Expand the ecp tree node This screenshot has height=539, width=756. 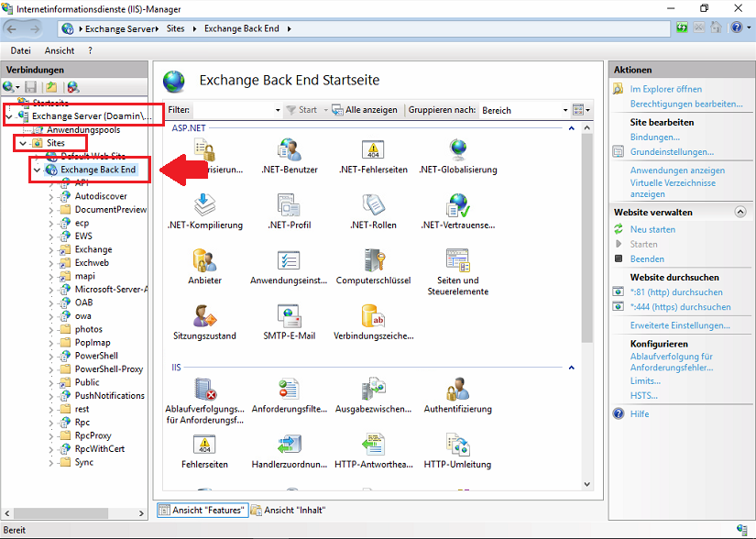pyautogui.click(x=51, y=224)
